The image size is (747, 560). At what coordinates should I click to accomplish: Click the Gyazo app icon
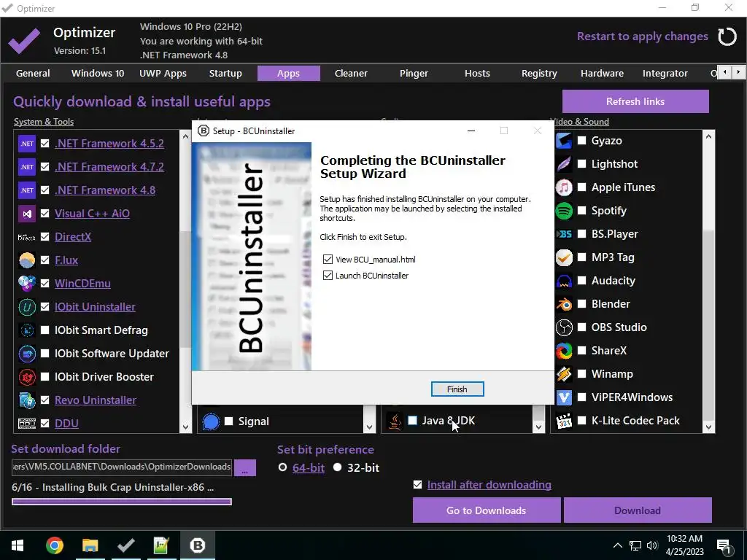click(x=564, y=141)
